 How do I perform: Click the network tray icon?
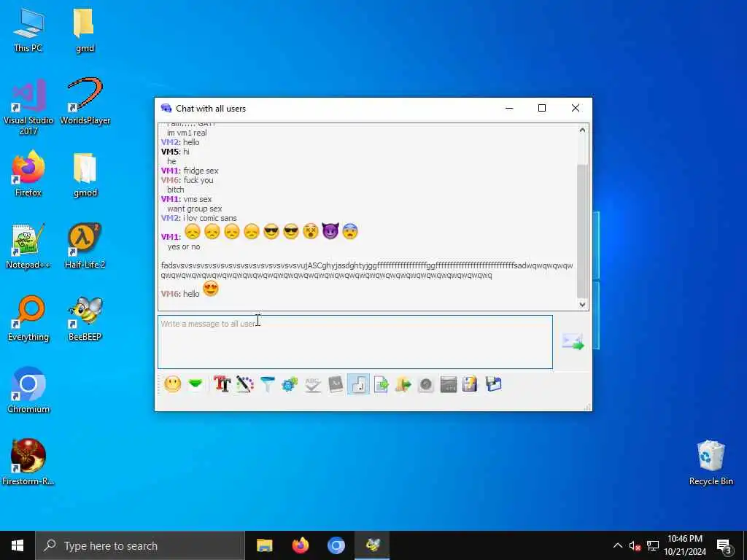653,545
